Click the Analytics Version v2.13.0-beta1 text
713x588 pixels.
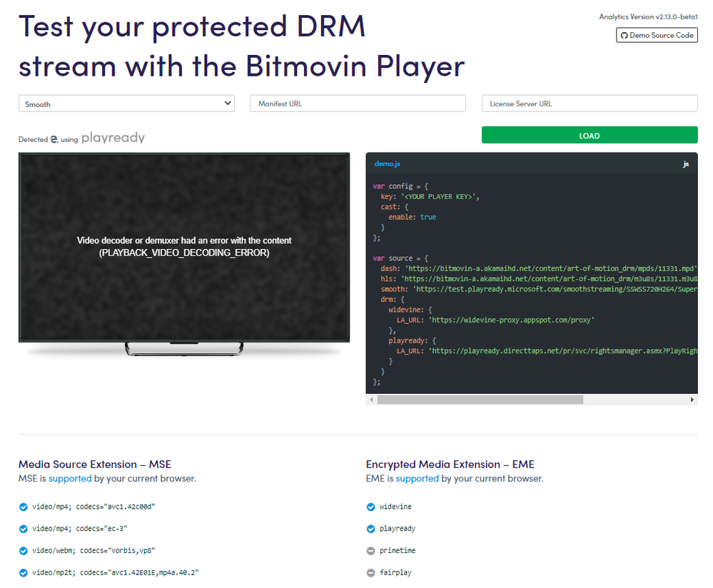pyautogui.click(x=649, y=17)
